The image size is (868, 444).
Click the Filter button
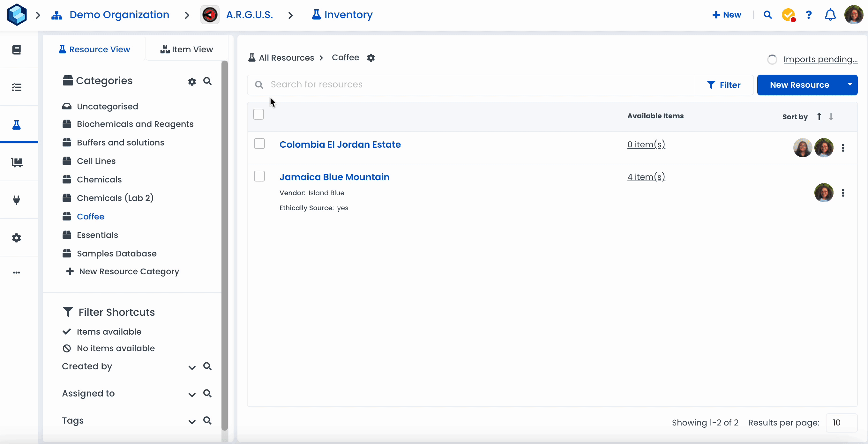[x=724, y=85]
